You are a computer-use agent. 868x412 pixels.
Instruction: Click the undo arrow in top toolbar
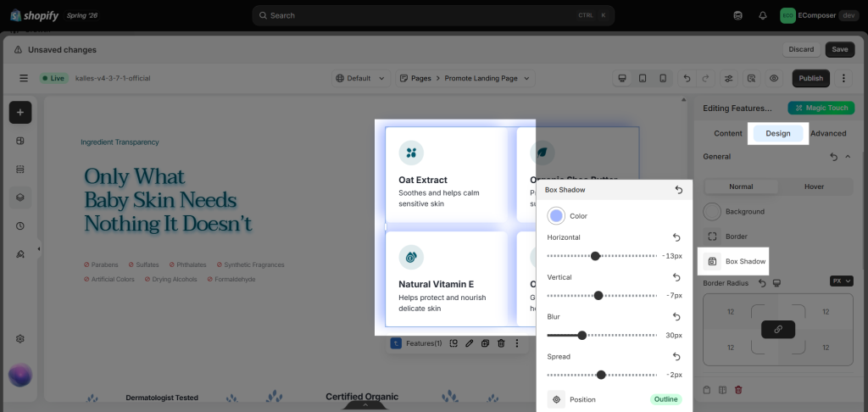click(687, 78)
